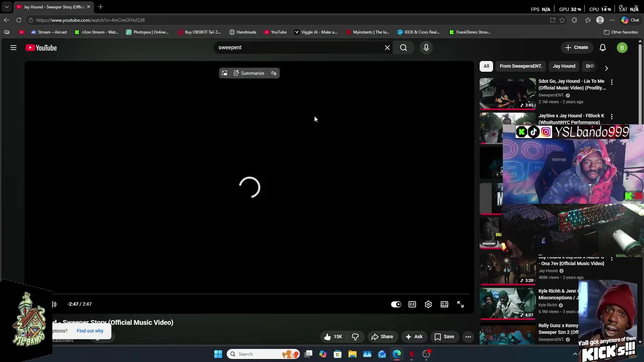Viewport: 644px width, 362px height.
Task: Toggle the player volume speaker icon
Action: pyautogui.click(x=54, y=304)
